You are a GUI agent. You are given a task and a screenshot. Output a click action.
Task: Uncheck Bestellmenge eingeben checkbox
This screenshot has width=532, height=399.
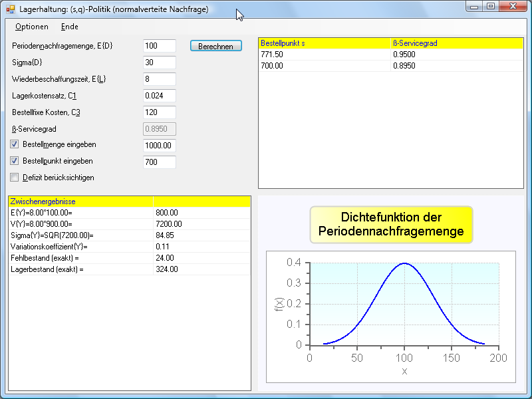pyautogui.click(x=15, y=144)
